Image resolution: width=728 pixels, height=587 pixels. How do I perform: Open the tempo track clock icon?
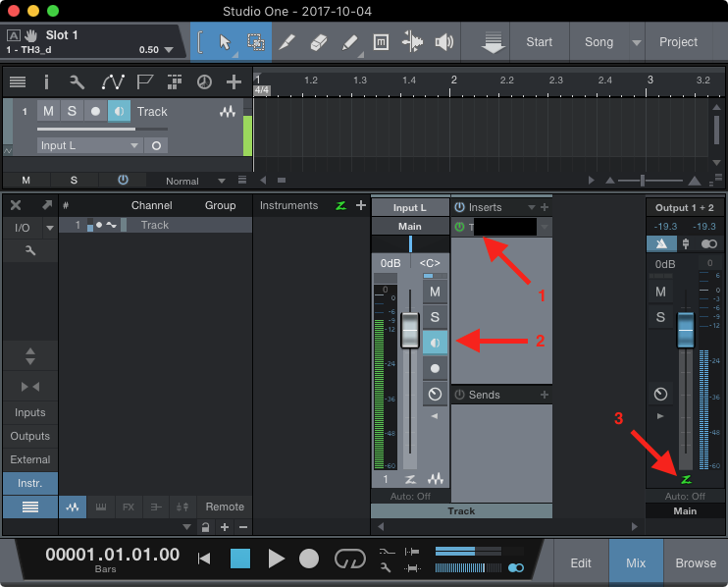[204, 82]
